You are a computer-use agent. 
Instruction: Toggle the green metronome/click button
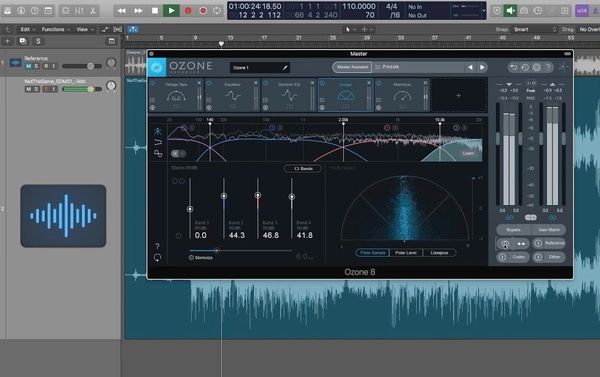tap(510, 11)
